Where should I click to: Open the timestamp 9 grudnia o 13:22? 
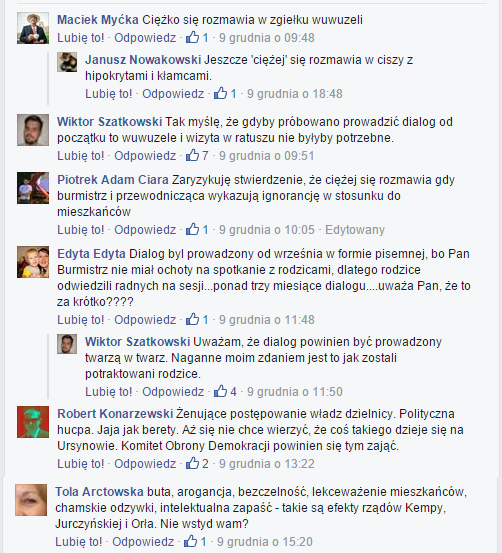(266, 463)
